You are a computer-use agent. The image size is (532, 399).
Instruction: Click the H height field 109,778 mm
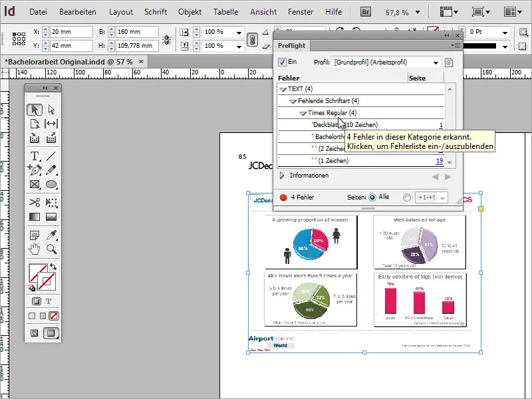coord(137,46)
